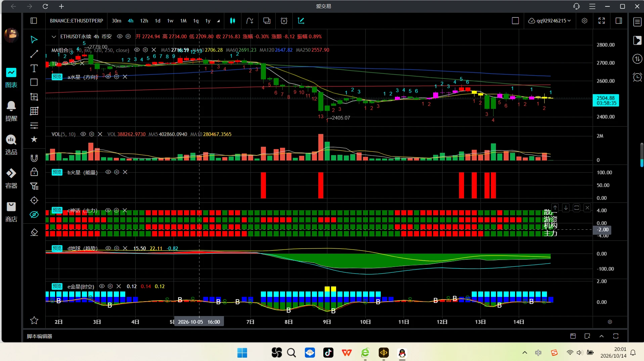Click the magnet snap tool icon
Screen dimensions: 644x361
pyautogui.click(x=34, y=158)
